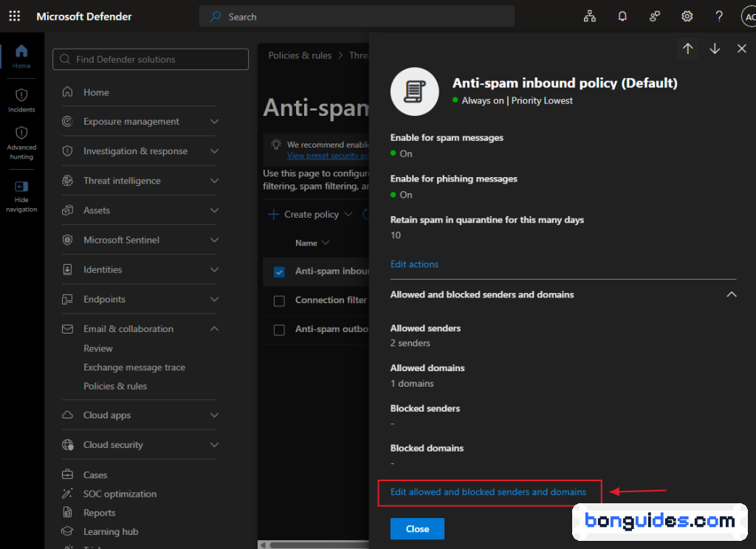Click the Cloud security globe icon

point(67,445)
